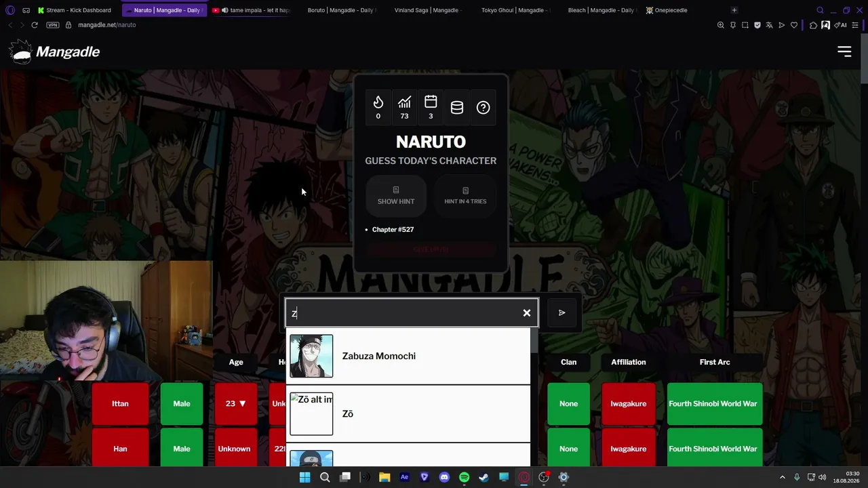
Task: Open File Explorer from the taskbar
Action: pyautogui.click(x=384, y=477)
